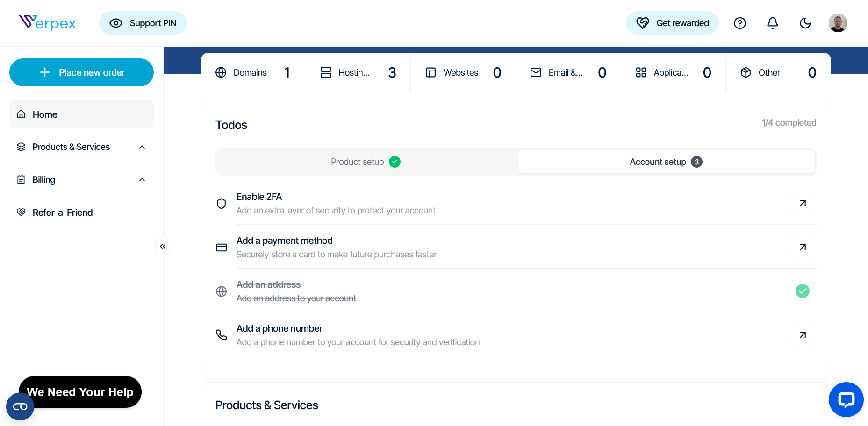Click the Add an address globe icon
Screen dimensions: 868x426
(222, 291)
